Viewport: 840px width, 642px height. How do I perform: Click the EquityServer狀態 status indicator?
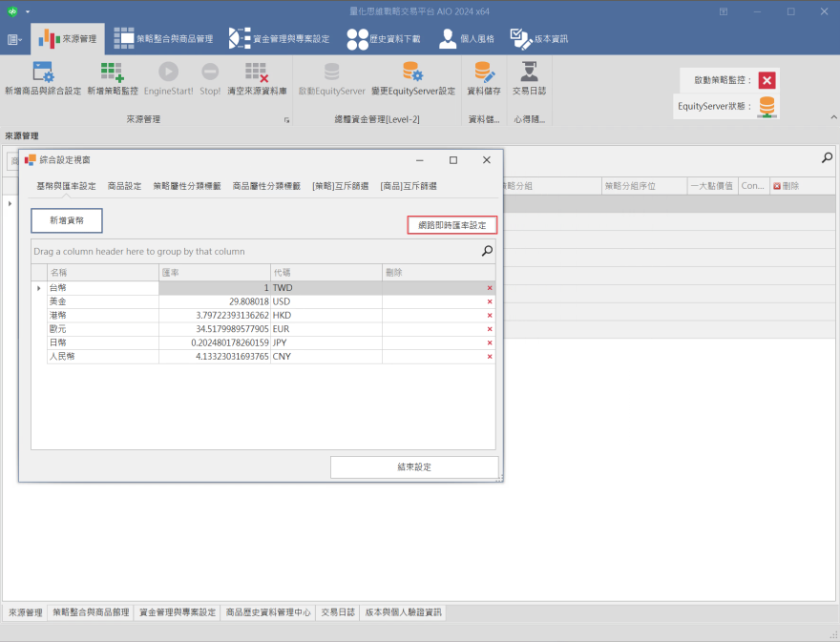pos(766,106)
